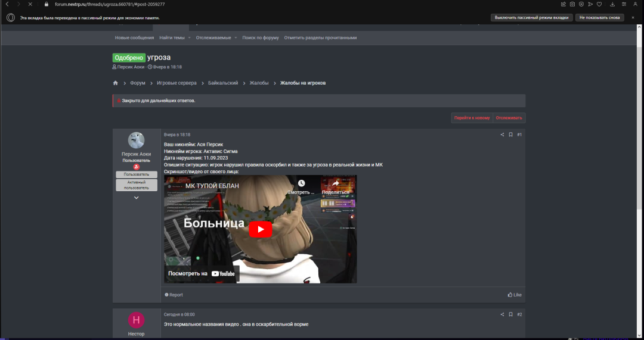Open Новые сообщения menu item
Screen dimensions: 644x340
[134, 38]
